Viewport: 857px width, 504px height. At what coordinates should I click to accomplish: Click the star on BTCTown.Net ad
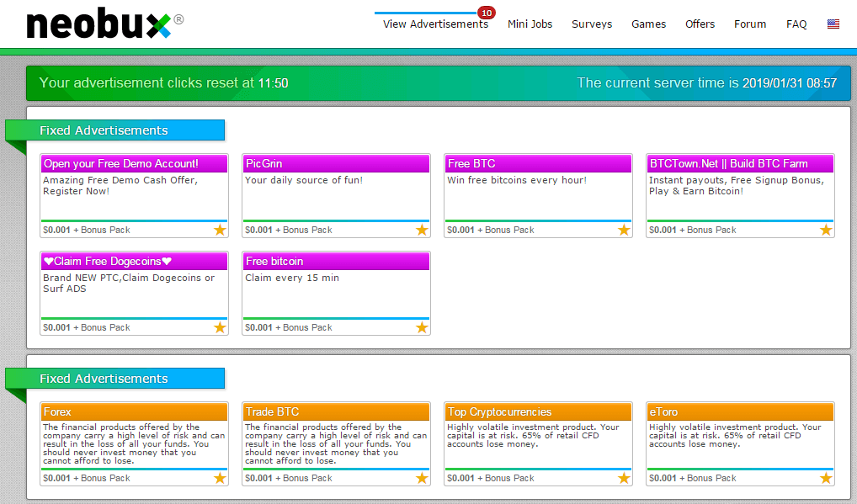[x=826, y=230]
